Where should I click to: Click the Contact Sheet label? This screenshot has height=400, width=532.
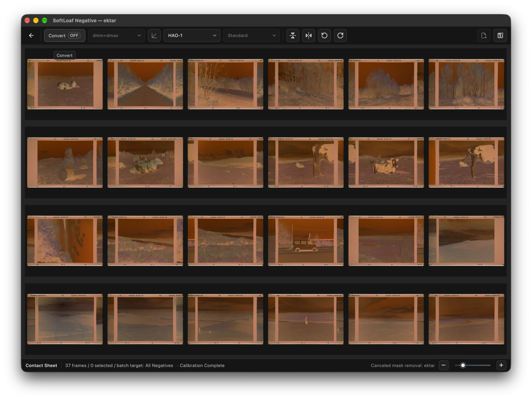pyautogui.click(x=41, y=365)
